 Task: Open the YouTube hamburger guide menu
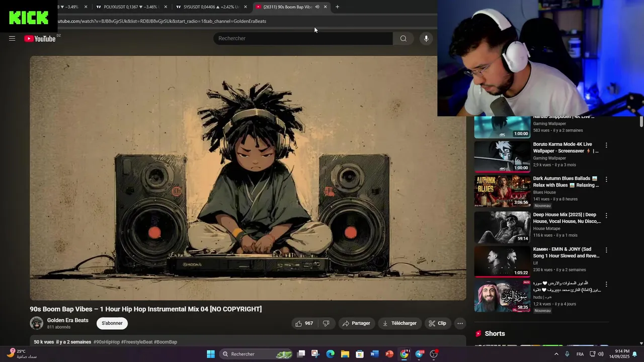[x=12, y=39]
